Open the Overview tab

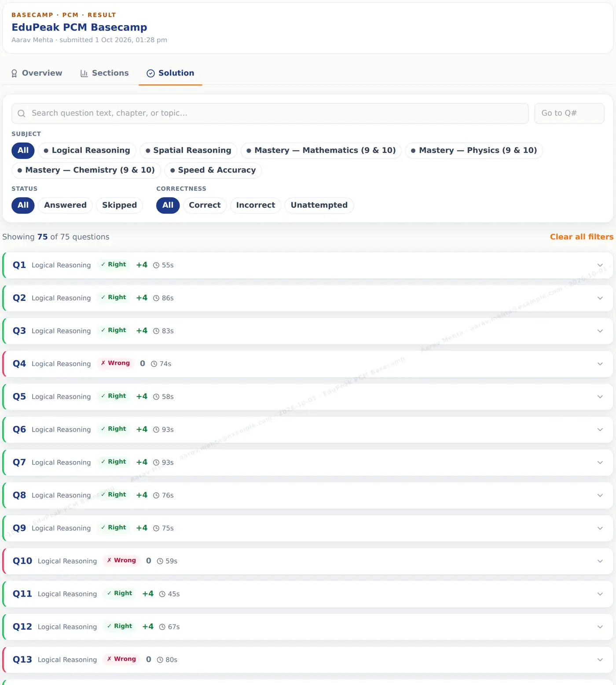tap(37, 73)
